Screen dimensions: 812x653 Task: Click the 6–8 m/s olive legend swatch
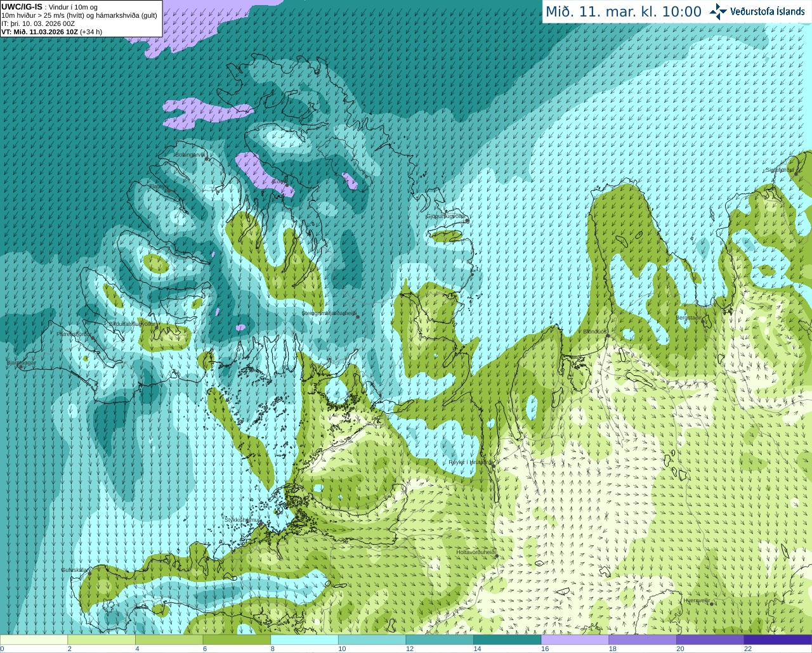237,640
